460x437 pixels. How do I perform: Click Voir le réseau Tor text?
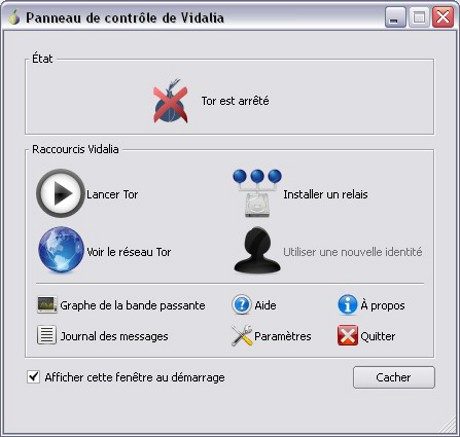(129, 252)
